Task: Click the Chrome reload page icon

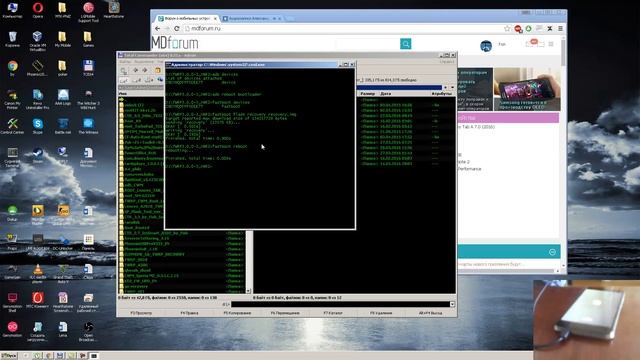Action: click(x=177, y=29)
